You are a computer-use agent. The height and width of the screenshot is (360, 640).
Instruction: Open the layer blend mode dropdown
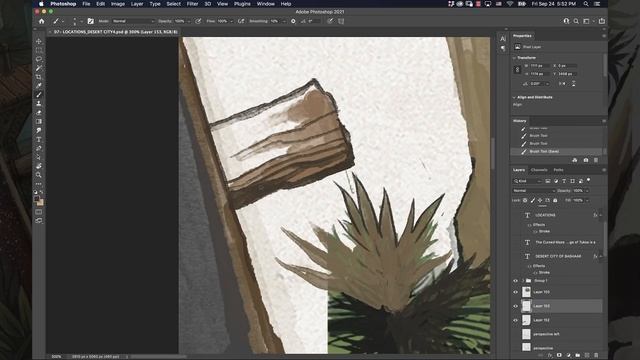534,191
